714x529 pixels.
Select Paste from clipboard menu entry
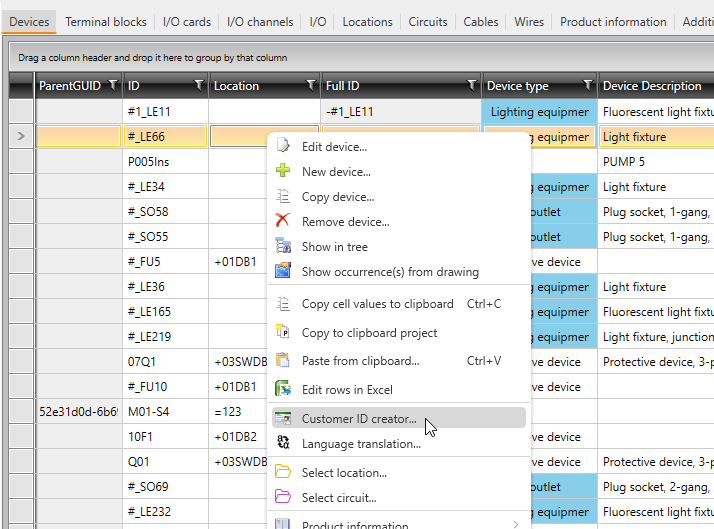(360, 361)
